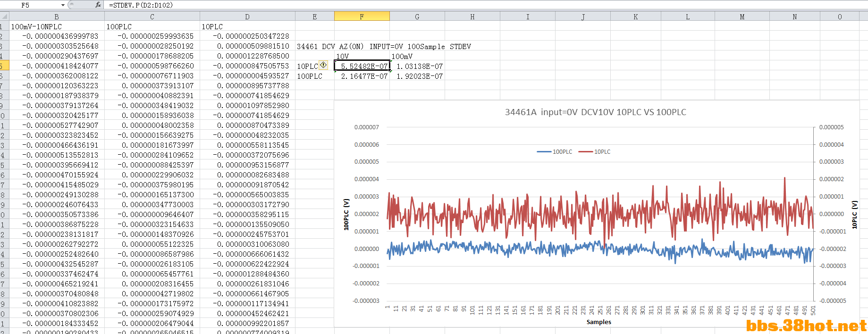This screenshot has height=334, width=868.
Task: Select column D header
Action: (x=247, y=17)
